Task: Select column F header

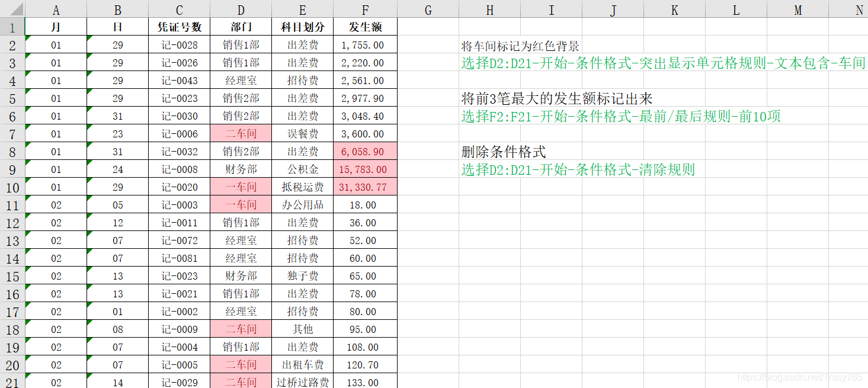Action: click(x=365, y=9)
